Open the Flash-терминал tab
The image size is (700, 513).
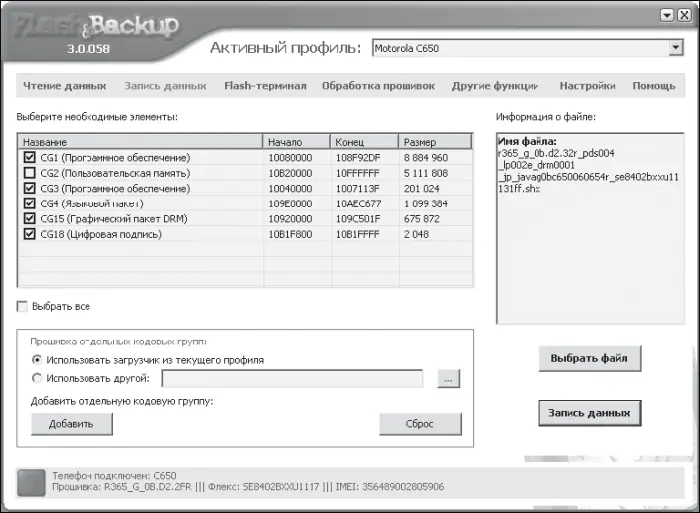265,86
